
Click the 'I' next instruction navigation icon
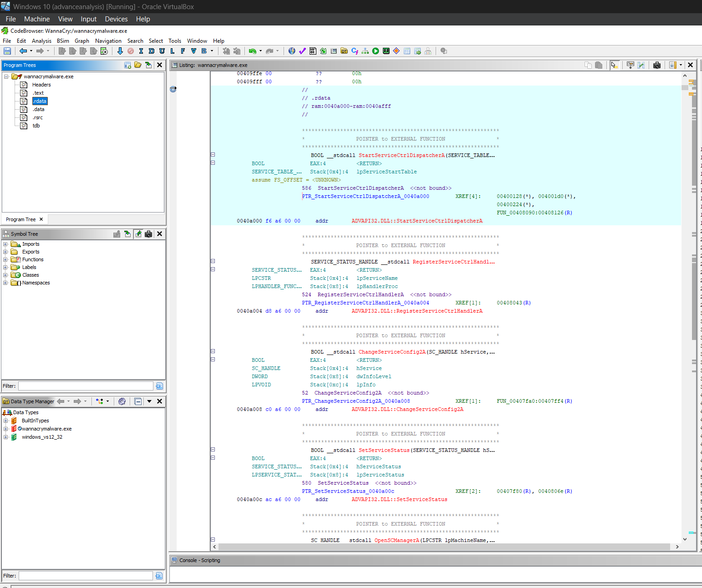(x=141, y=51)
